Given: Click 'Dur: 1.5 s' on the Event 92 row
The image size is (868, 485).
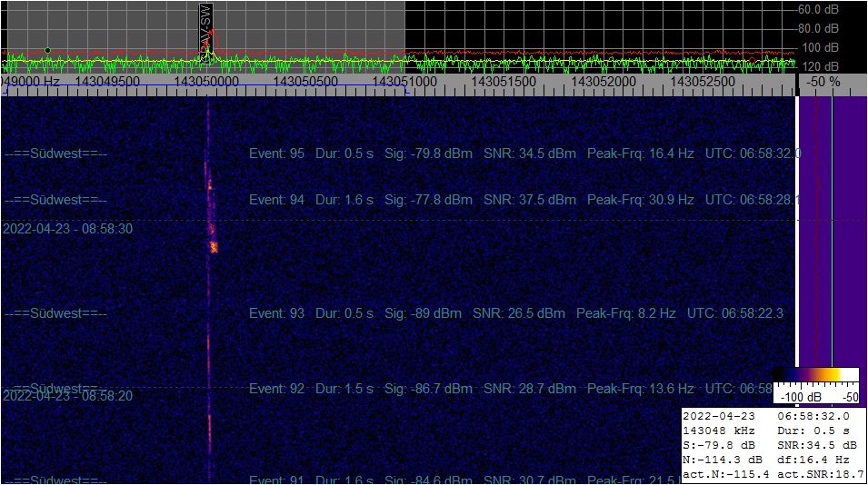Looking at the screenshot, I should pyautogui.click(x=344, y=389).
